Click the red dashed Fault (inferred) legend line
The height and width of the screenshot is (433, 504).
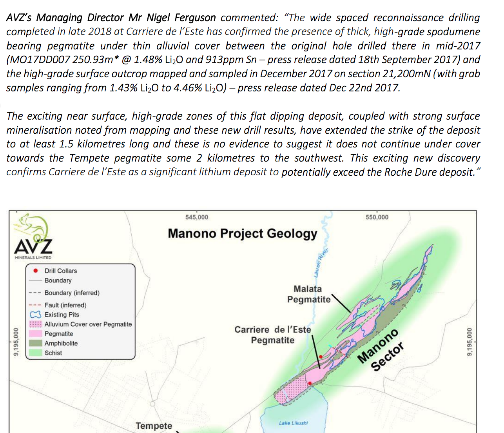[35, 305]
